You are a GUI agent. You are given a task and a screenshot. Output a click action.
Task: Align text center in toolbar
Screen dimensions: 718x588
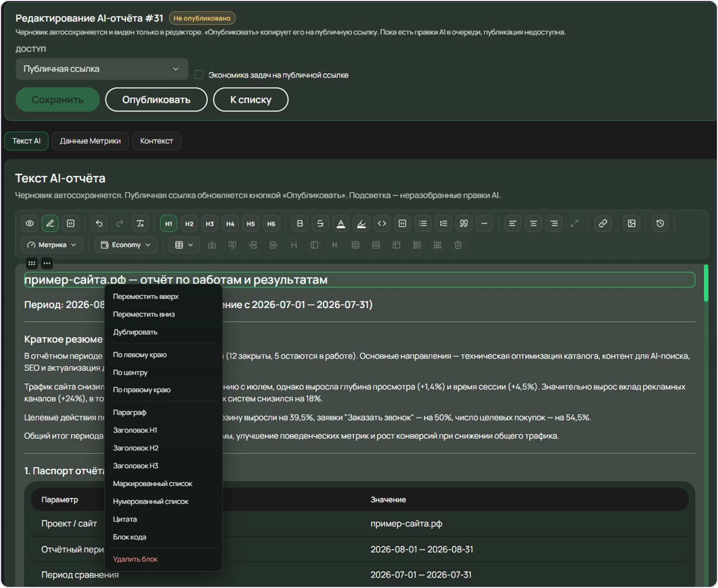[533, 223]
